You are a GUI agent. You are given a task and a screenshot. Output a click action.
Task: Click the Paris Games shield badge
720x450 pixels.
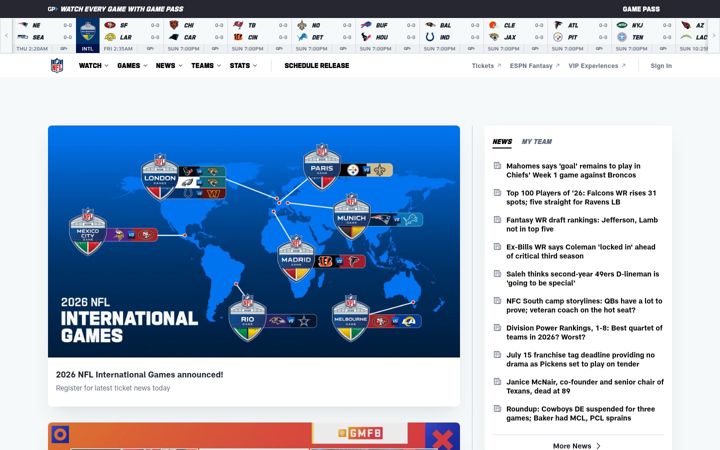tap(322, 167)
